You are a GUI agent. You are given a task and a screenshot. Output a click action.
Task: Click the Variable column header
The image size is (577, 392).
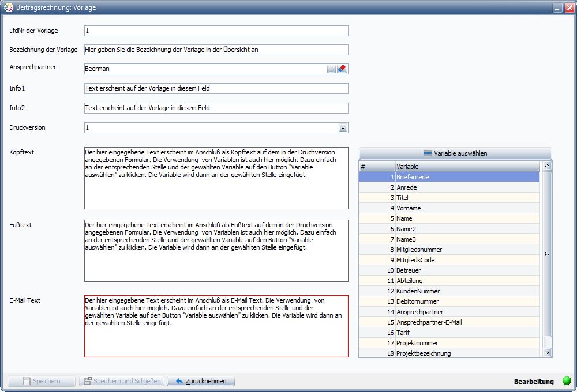point(467,167)
